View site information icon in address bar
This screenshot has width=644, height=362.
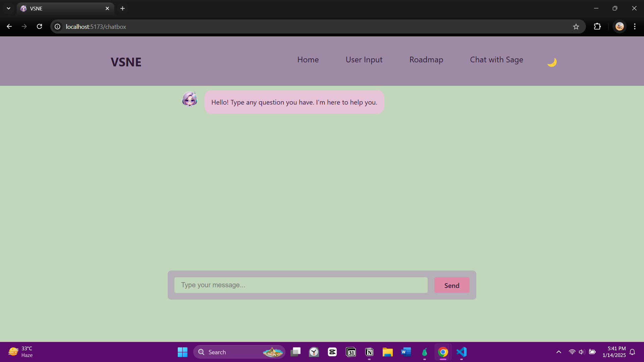(58, 26)
